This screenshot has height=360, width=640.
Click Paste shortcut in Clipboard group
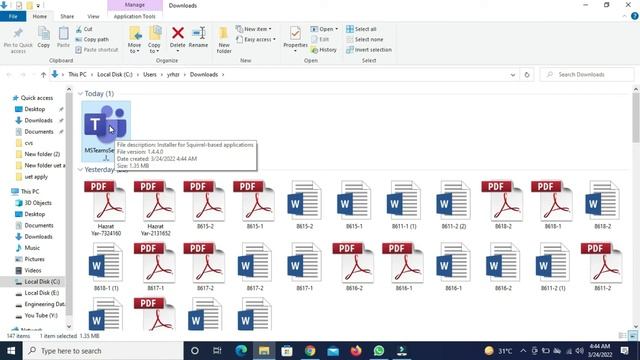coord(97,50)
